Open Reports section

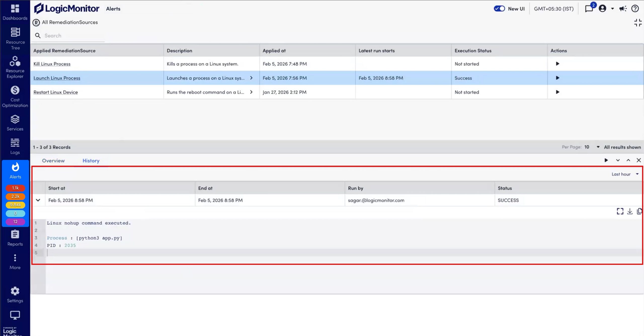(x=15, y=238)
